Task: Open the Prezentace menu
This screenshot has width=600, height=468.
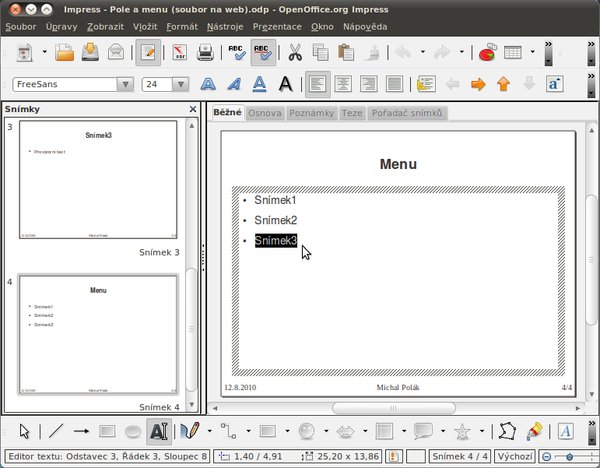Action: click(277, 27)
